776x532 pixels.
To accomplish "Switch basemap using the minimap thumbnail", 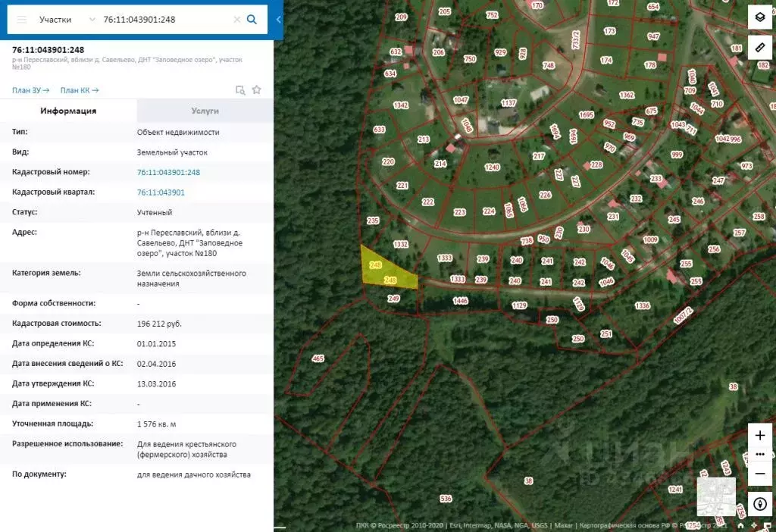I will [716, 496].
